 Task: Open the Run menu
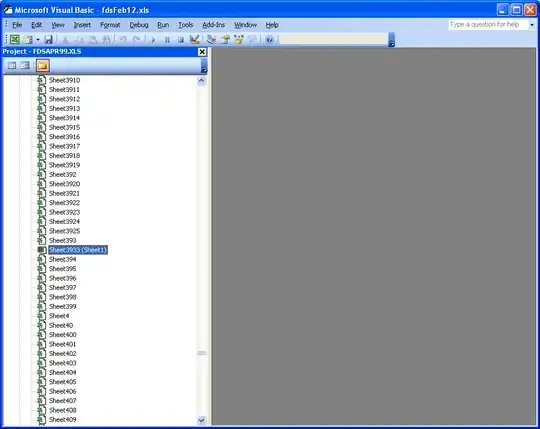pyautogui.click(x=163, y=25)
